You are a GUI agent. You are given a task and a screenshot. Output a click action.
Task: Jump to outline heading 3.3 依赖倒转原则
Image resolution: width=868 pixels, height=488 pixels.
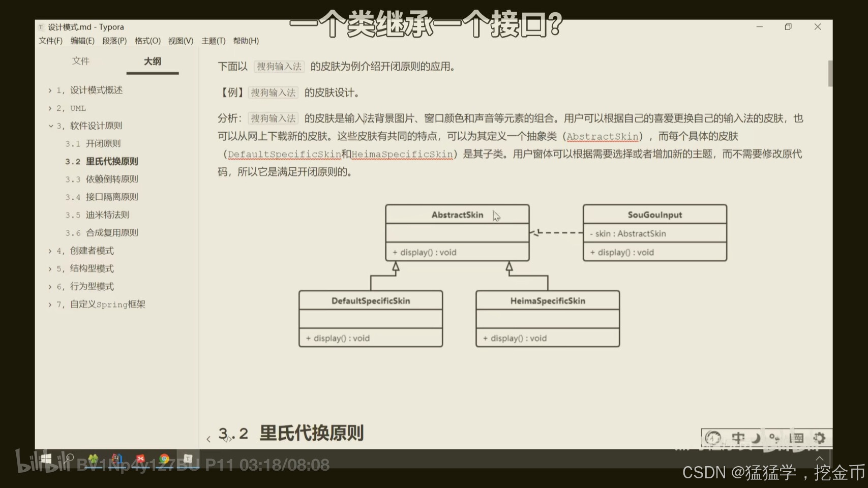click(x=102, y=179)
